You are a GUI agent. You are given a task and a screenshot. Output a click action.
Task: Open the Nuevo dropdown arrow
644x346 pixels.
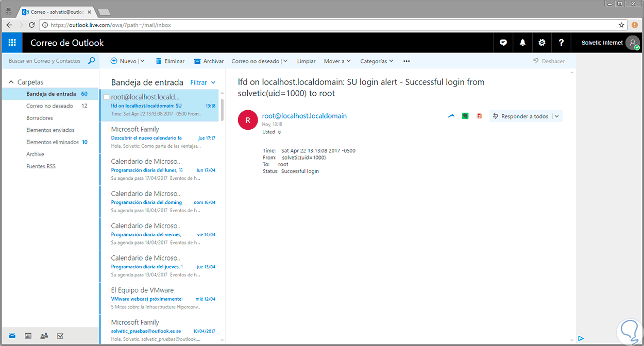click(142, 61)
